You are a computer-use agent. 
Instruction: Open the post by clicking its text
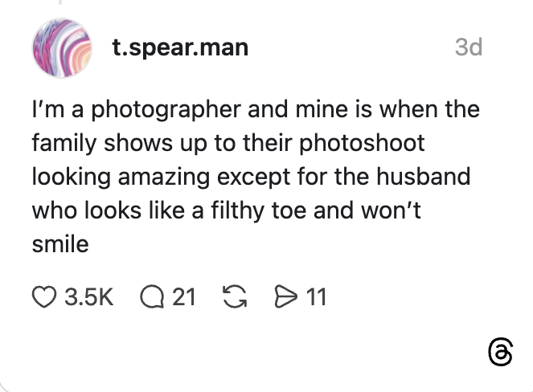[x=249, y=176]
